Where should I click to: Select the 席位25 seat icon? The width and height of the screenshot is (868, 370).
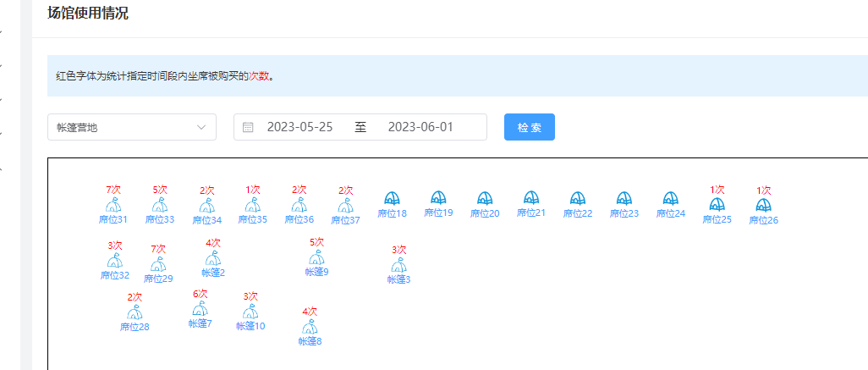(717, 205)
